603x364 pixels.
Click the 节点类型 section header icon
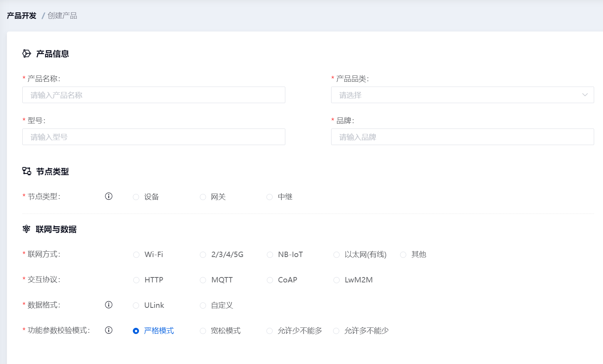(x=27, y=171)
